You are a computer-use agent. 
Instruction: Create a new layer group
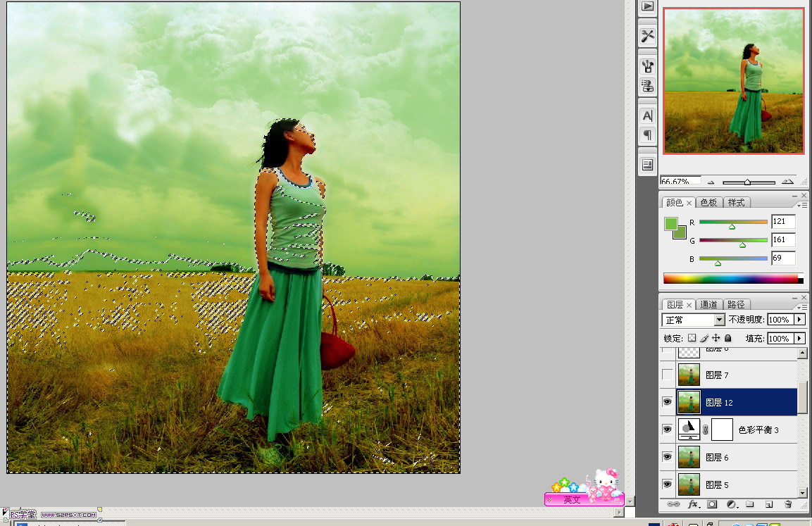[x=750, y=504]
